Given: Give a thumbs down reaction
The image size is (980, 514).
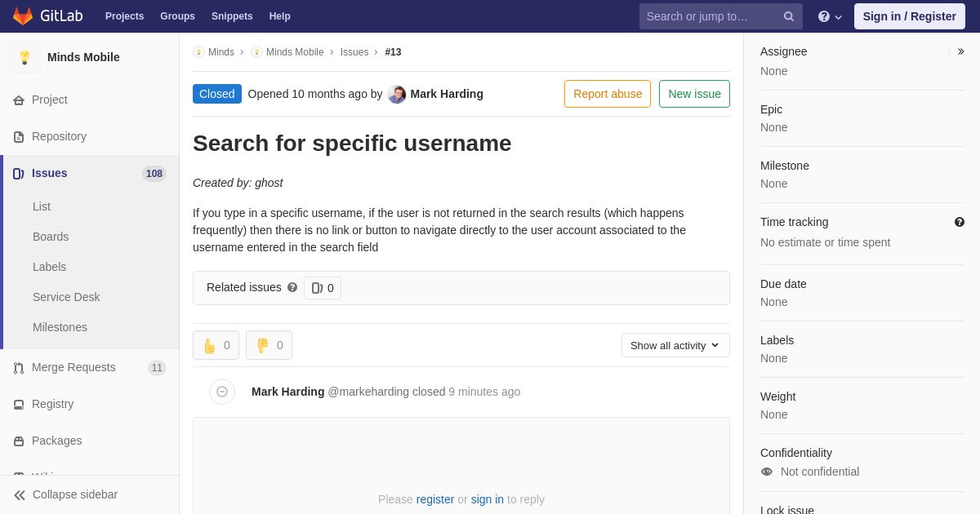Looking at the screenshot, I should (269, 345).
